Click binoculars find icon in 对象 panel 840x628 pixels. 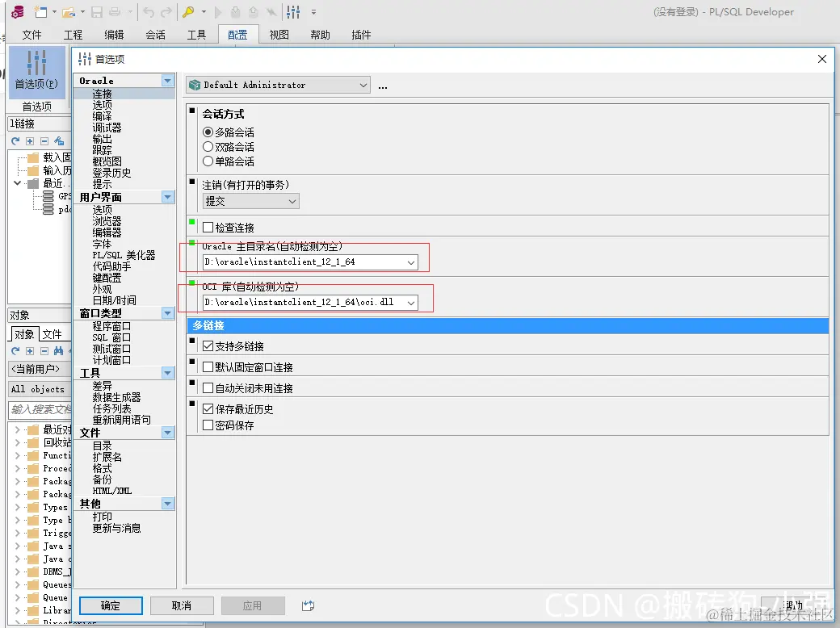[x=59, y=350]
